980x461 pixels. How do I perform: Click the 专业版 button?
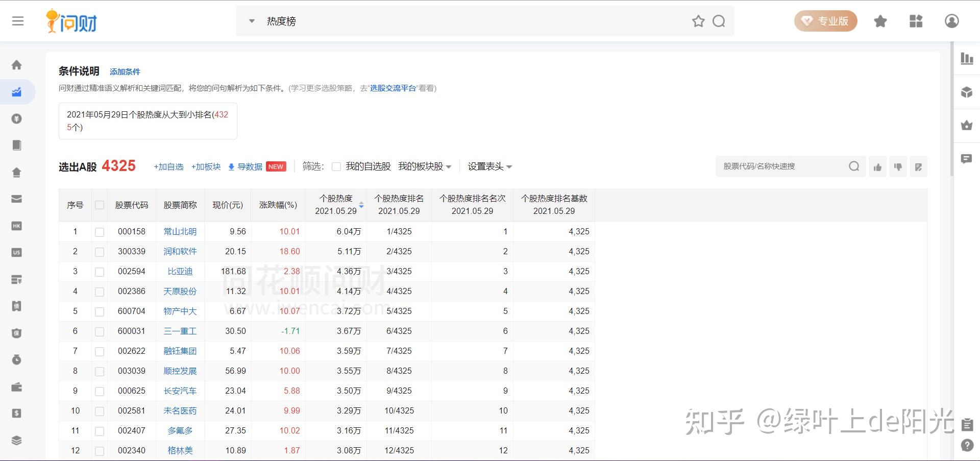click(x=826, y=21)
